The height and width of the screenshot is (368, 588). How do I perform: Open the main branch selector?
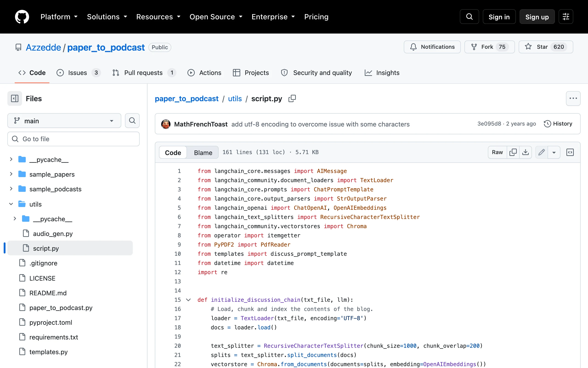64,121
